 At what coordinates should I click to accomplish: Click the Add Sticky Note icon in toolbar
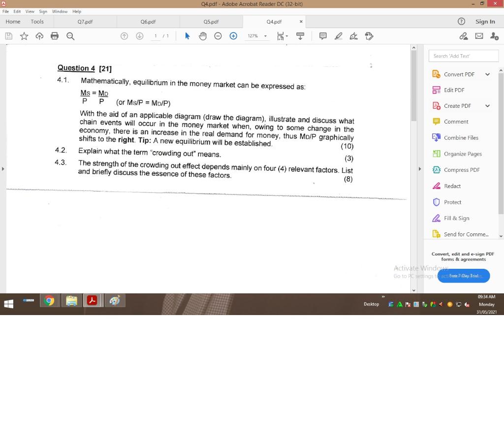click(322, 36)
